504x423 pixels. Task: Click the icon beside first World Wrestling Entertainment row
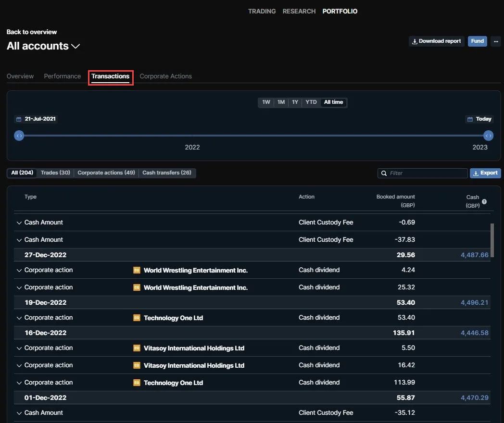coord(137,271)
